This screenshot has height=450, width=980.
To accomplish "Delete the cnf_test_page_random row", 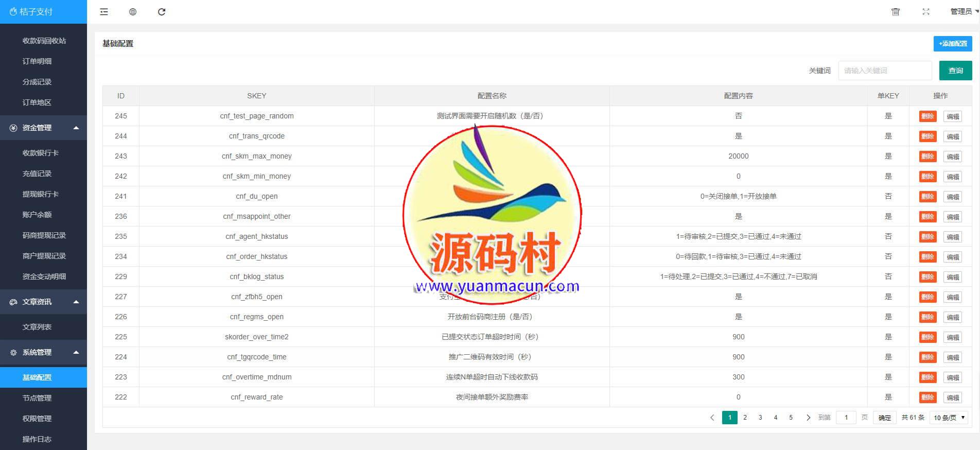I will (x=927, y=116).
